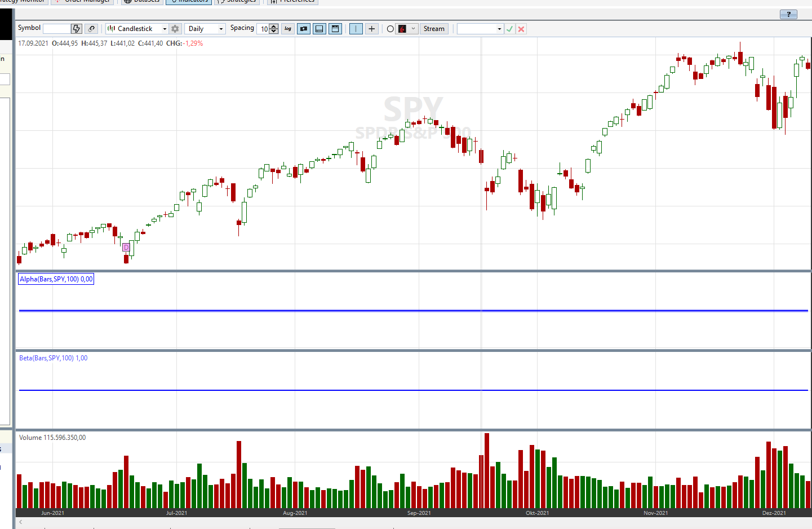Select the circle radio button before flame icon
The height and width of the screenshot is (529, 812).
[390, 29]
